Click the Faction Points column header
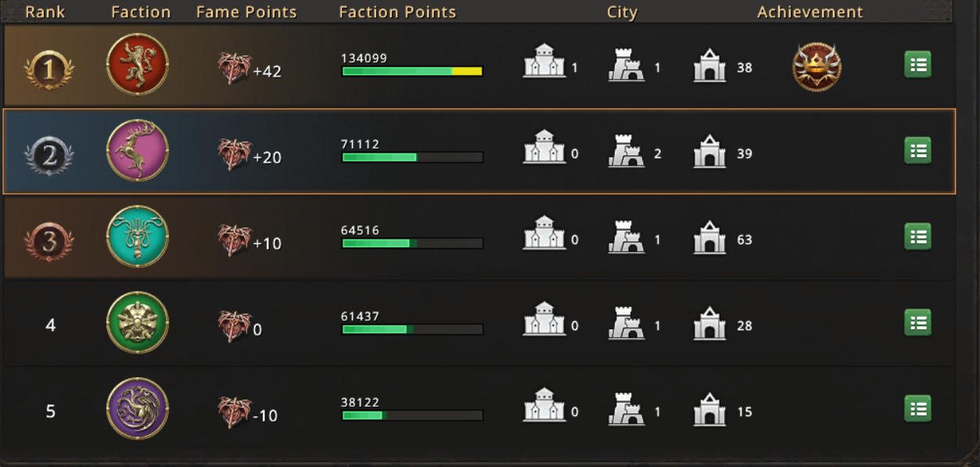The width and height of the screenshot is (980, 467). [397, 12]
